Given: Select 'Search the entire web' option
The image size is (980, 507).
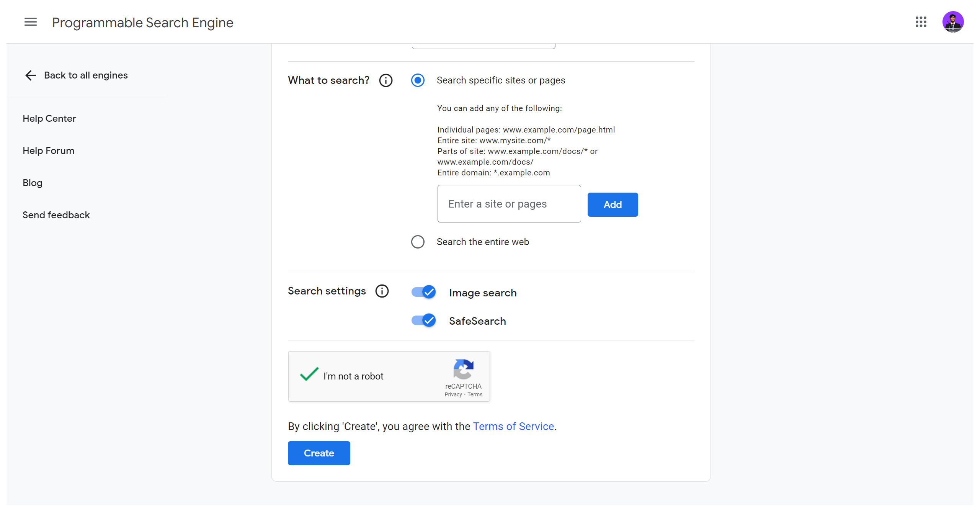Looking at the screenshot, I should [418, 242].
